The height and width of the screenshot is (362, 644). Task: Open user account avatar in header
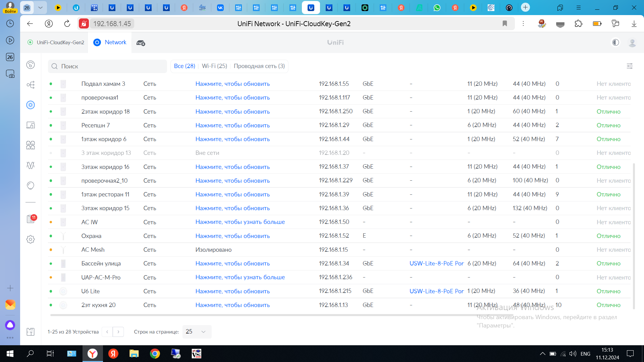click(632, 43)
